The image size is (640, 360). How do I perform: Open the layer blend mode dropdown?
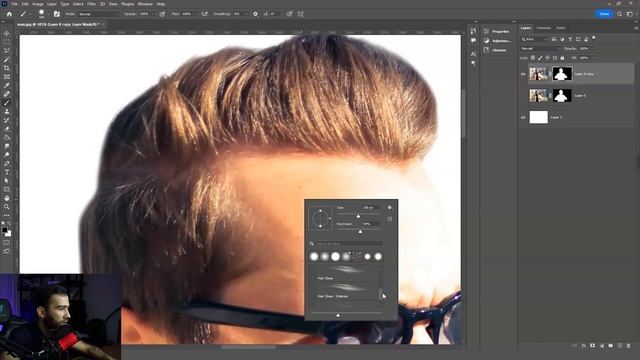tap(540, 49)
